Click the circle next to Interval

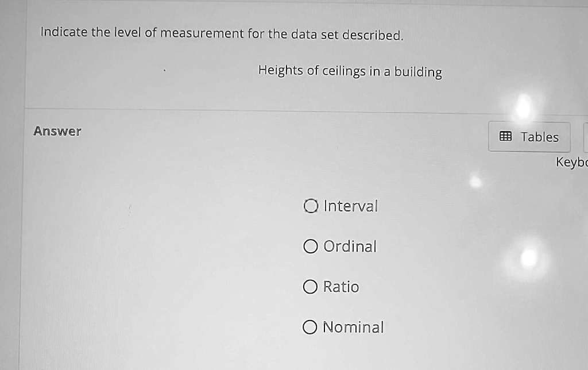(x=311, y=206)
